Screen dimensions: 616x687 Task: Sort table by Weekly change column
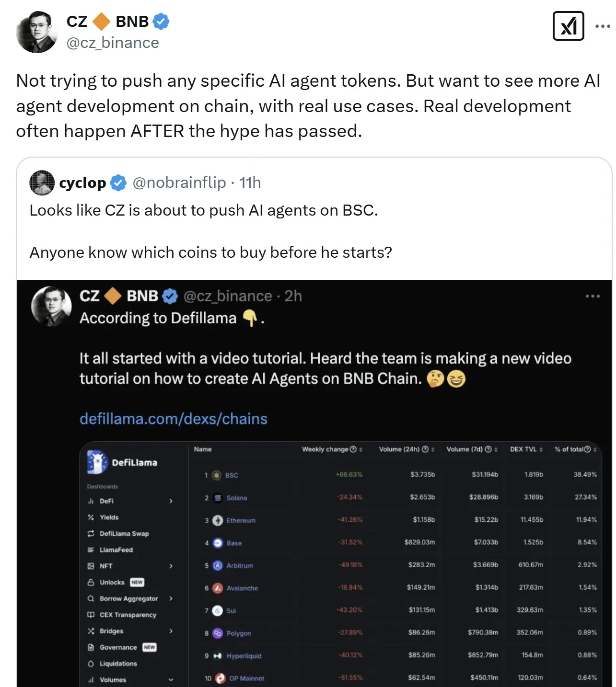click(332, 449)
